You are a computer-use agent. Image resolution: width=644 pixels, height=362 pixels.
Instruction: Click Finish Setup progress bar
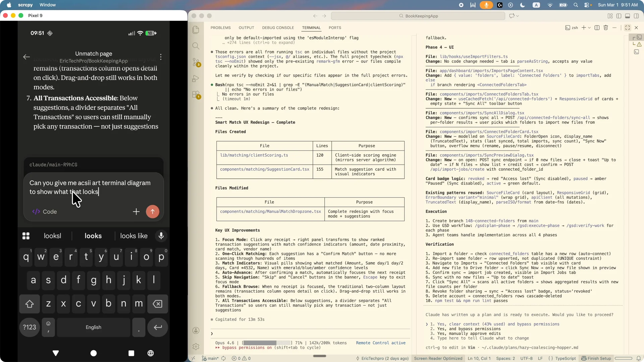click(623, 358)
